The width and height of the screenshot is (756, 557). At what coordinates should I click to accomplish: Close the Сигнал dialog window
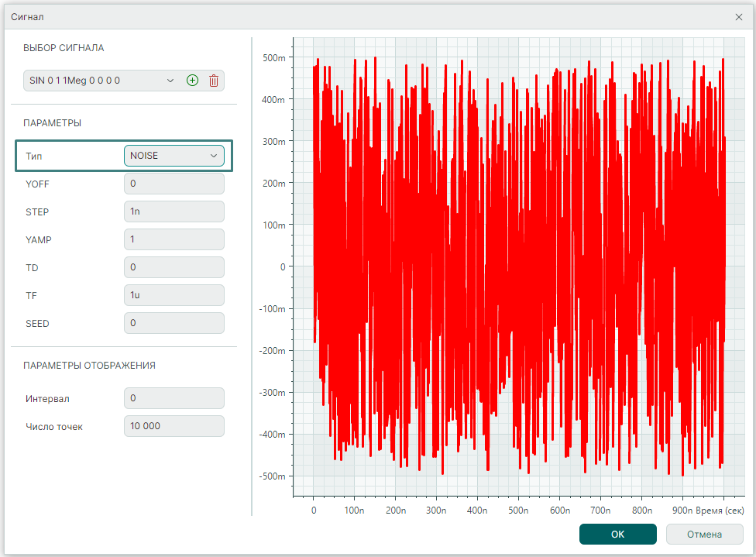tap(738, 16)
